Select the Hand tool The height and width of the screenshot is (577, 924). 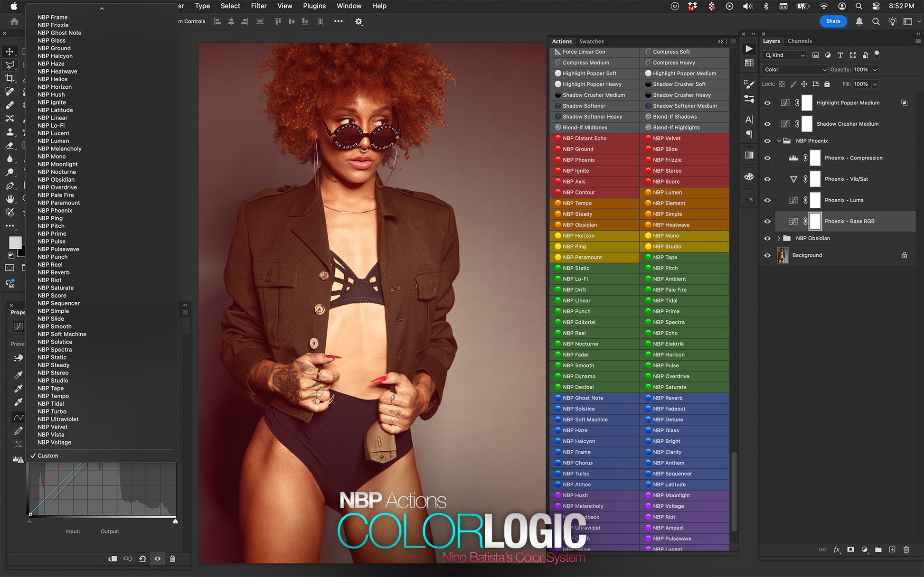click(x=9, y=199)
